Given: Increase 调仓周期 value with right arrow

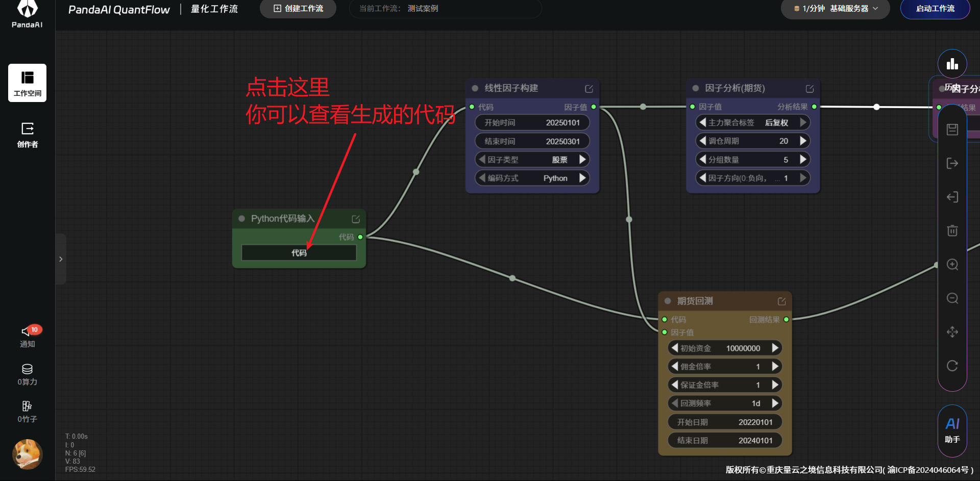Looking at the screenshot, I should (x=803, y=140).
